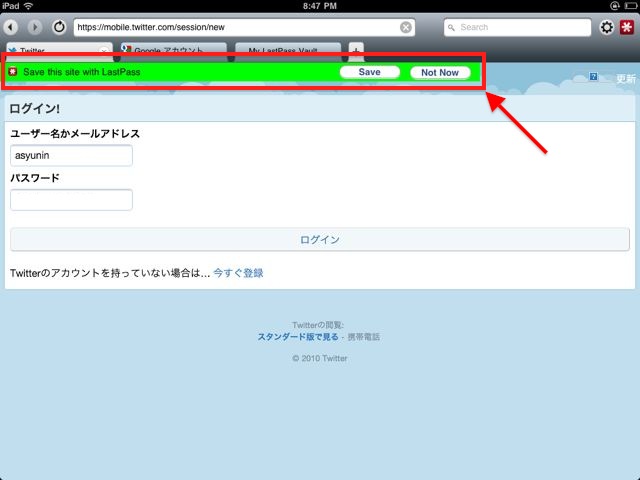Click the Wi-Fi icon in the status bar
This screenshot has width=640, height=480.
(x=28, y=6)
